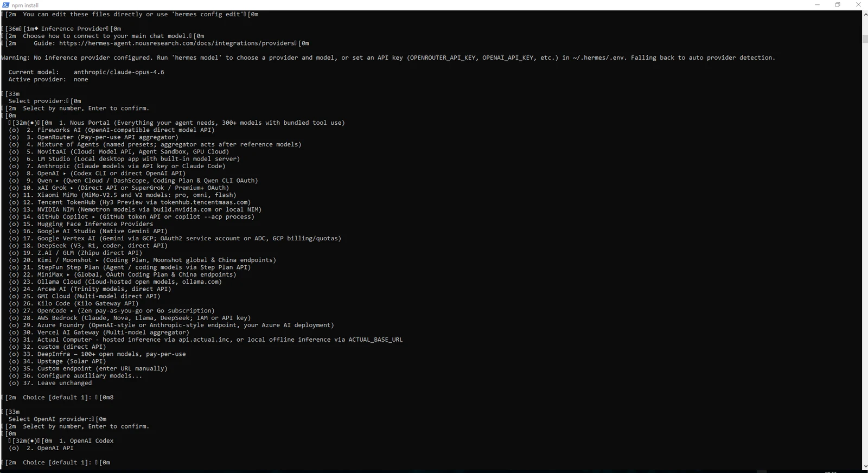The height and width of the screenshot is (473, 868).
Task: Close the npm install terminal window
Action: (858, 5)
